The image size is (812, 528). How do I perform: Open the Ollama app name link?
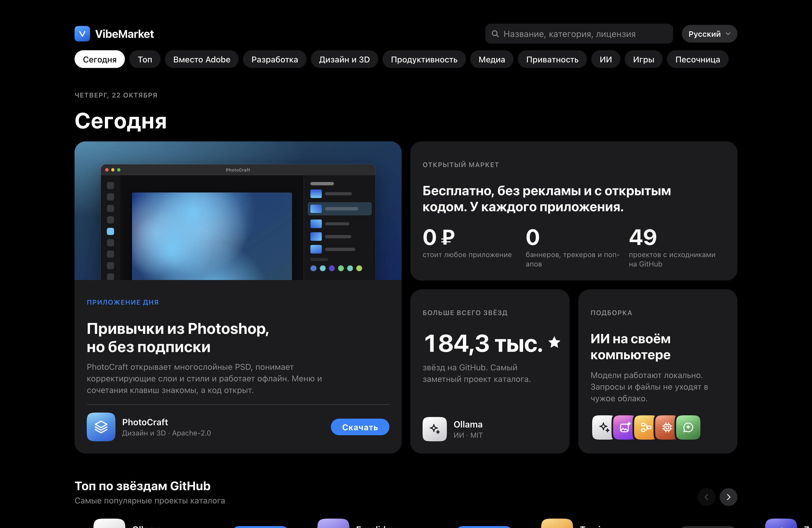[468, 424]
